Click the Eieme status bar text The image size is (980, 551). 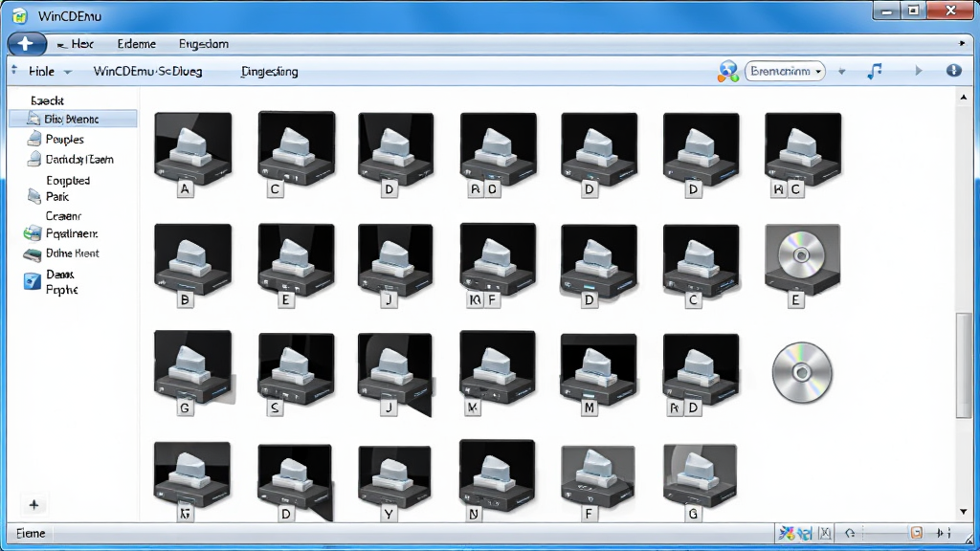pyautogui.click(x=31, y=533)
